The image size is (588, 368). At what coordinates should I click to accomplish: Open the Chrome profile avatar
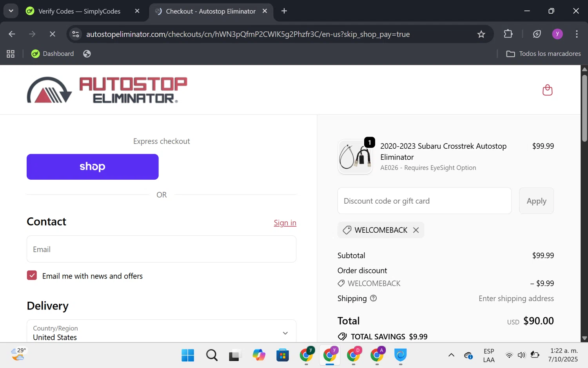(x=557, y=34)
